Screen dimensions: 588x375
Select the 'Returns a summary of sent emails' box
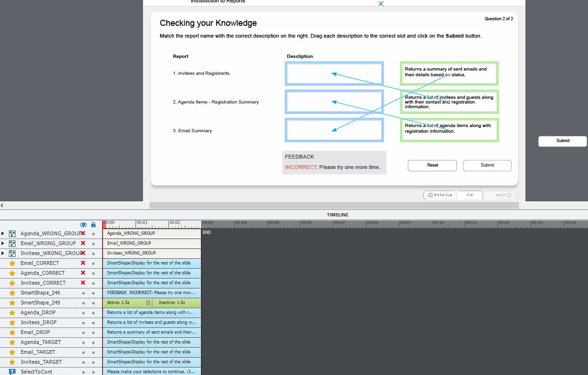coord(449,73)
